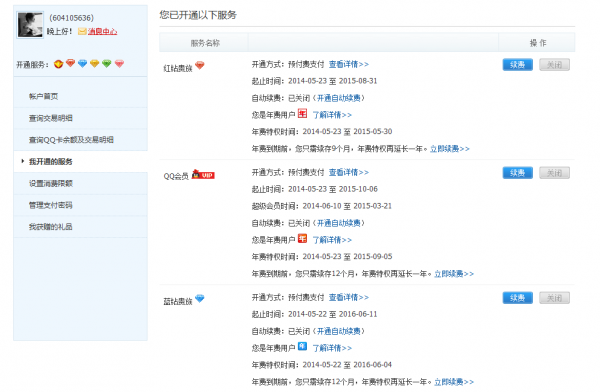Click the 红钻贵族 service name

pyautogui.click(x=178, y=69)
